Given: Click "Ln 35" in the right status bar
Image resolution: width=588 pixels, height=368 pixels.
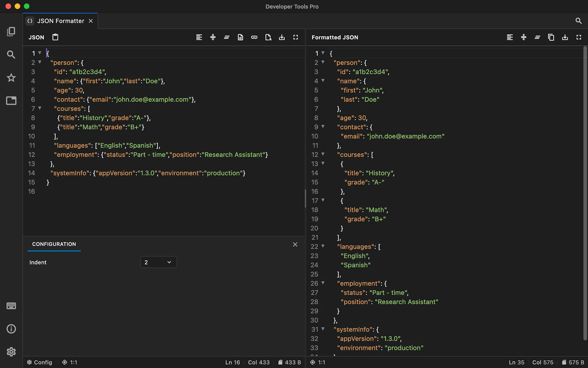Looking at the screenshot, I should [x=516, y=362].
